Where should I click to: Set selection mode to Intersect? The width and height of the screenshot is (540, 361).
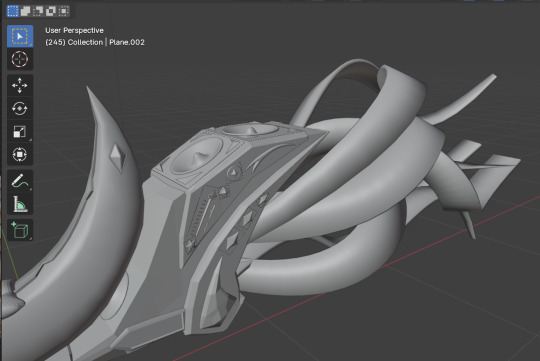coord(63,11)
